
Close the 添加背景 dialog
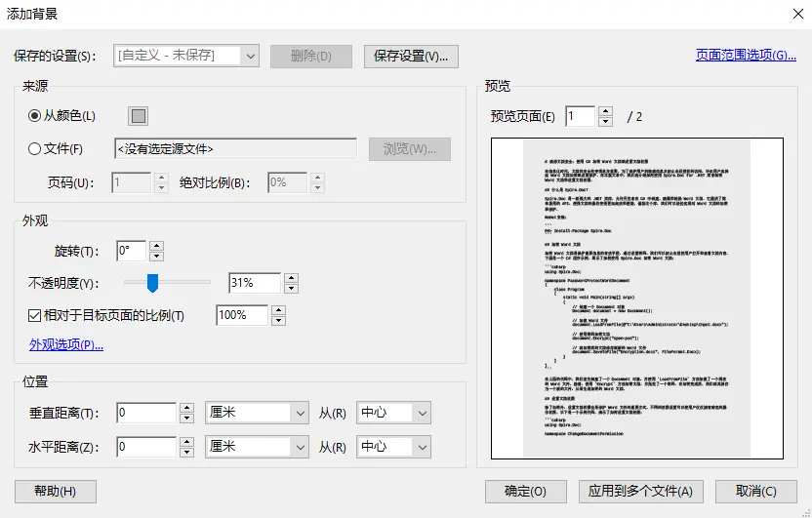798,14
